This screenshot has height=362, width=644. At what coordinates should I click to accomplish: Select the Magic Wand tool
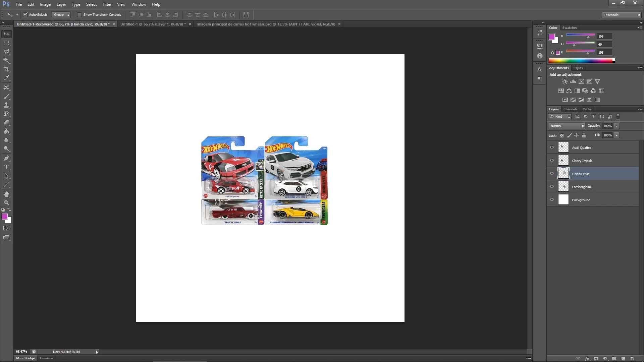(6, 61)
